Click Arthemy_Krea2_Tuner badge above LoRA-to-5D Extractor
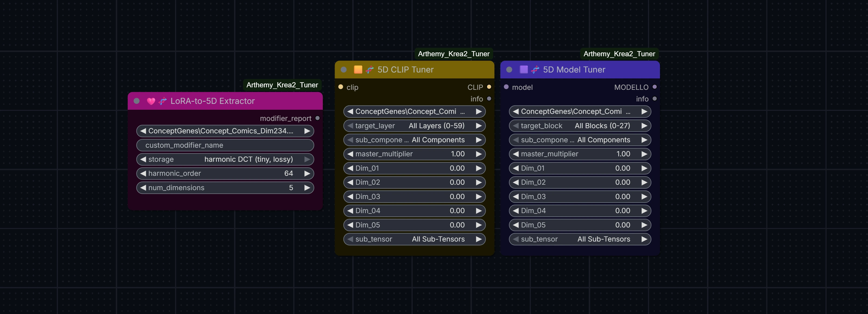868x314 pixels. pos(282,85)
